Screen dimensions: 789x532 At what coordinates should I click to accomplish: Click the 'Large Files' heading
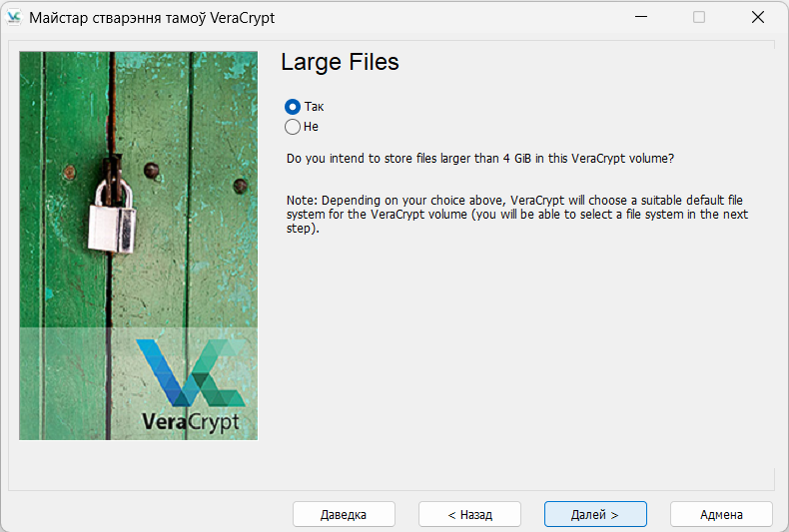pos(340,62)
